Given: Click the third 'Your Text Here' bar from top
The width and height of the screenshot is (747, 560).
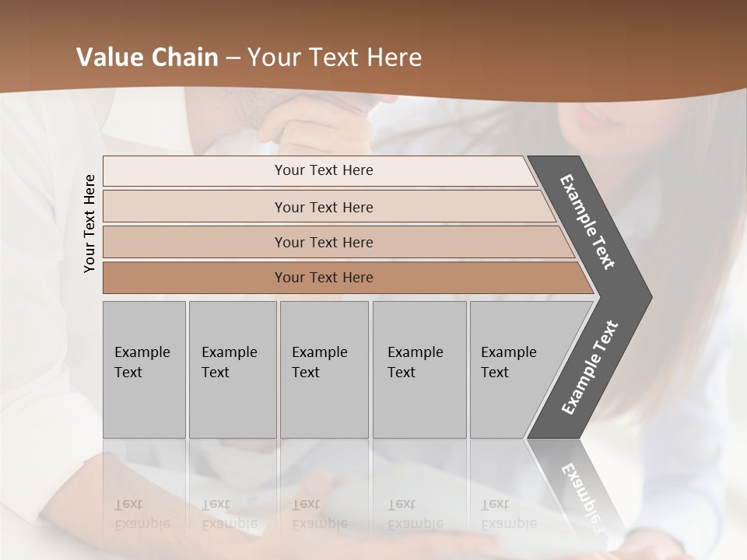Looking at the screenshot, I should pos(323,242).
